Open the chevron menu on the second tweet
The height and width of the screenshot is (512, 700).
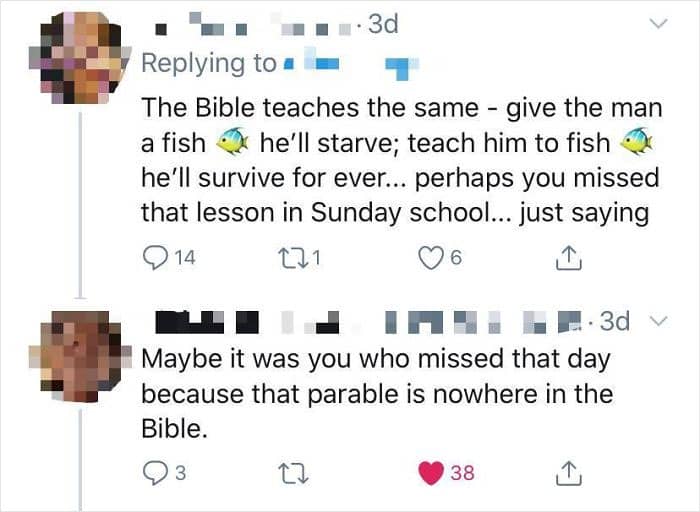click(x=660, y=322)
